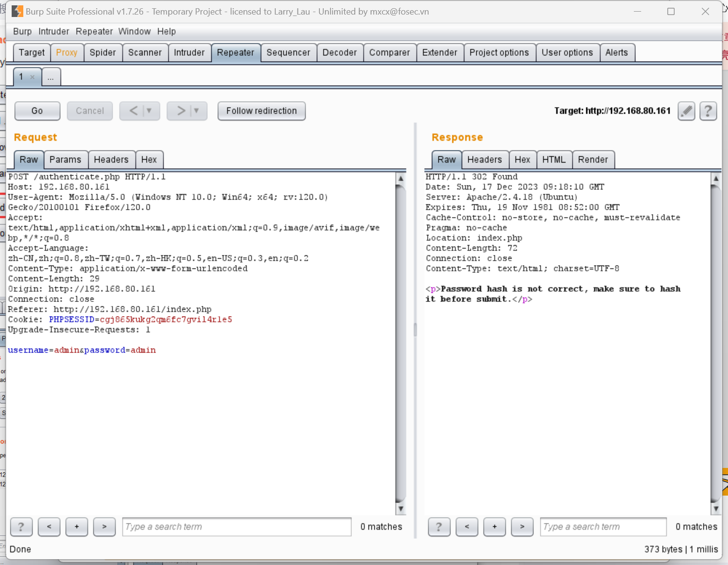Switch to the Target tab
728x565 pixels.
click(x=32, y=52)
